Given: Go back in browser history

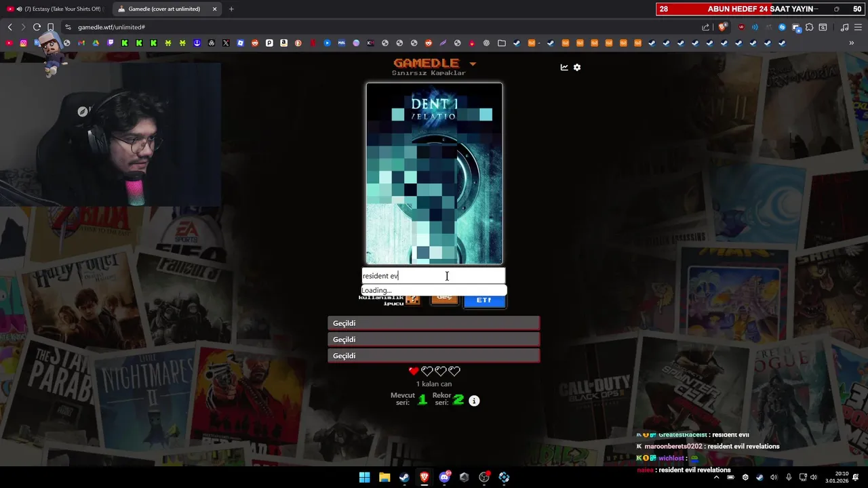Looking at the screenshot, I should pyautogui.click(x=9, y=27).
